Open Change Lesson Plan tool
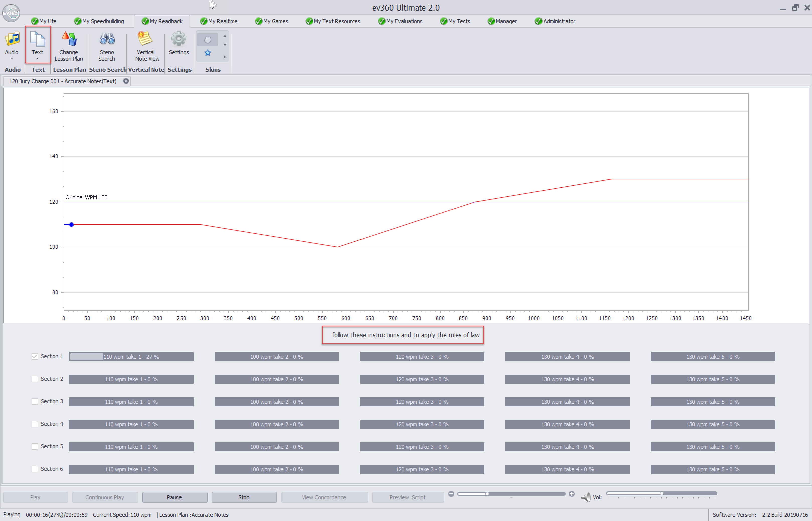This screenshot has height=521, width=812. [69, 46]
